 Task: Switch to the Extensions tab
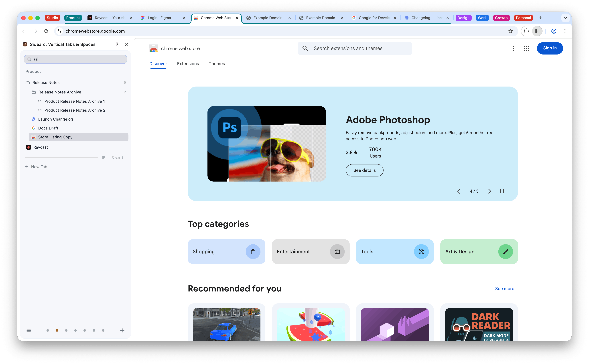pyautogui.click(x=188, y=64)
